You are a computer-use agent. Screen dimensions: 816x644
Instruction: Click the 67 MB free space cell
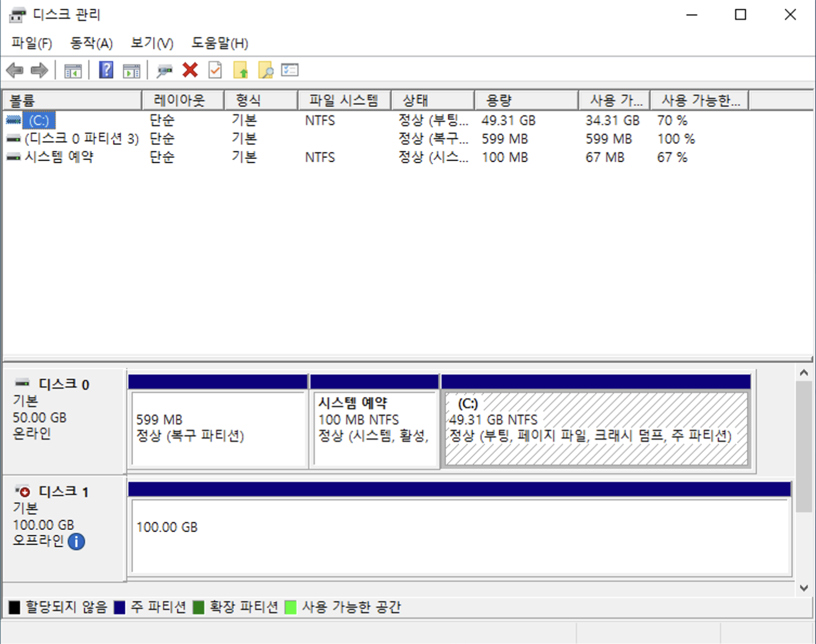point(605,157)
